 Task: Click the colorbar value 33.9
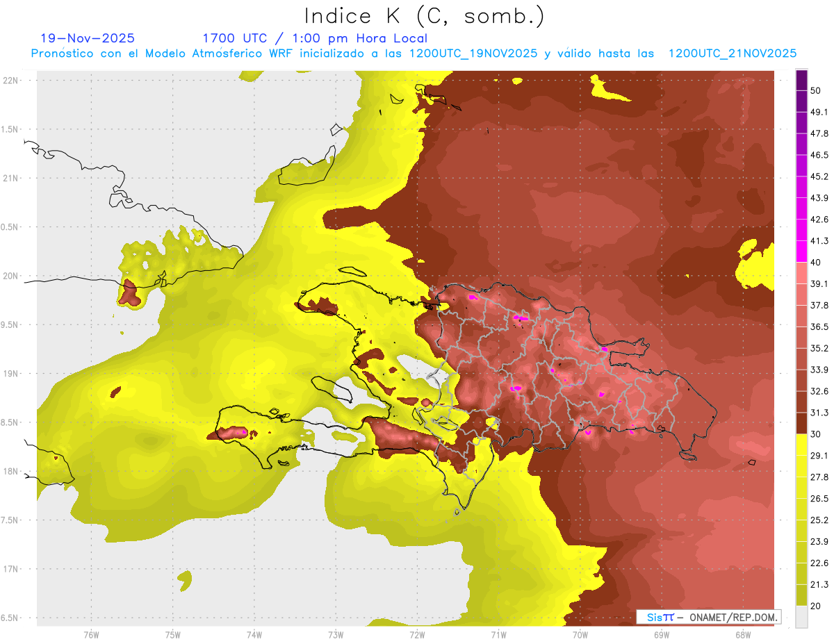pyautogui.click(x=819, y=370)
